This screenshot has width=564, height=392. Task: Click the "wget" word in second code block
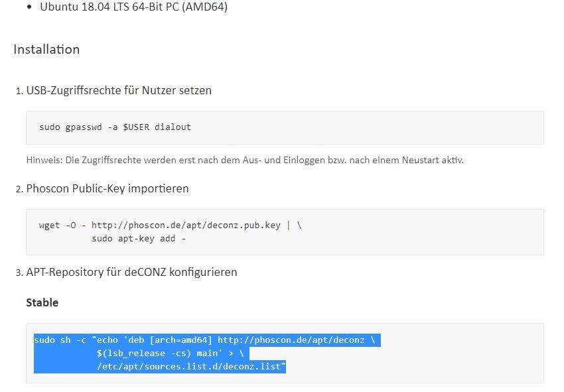(x=50, y=225)
